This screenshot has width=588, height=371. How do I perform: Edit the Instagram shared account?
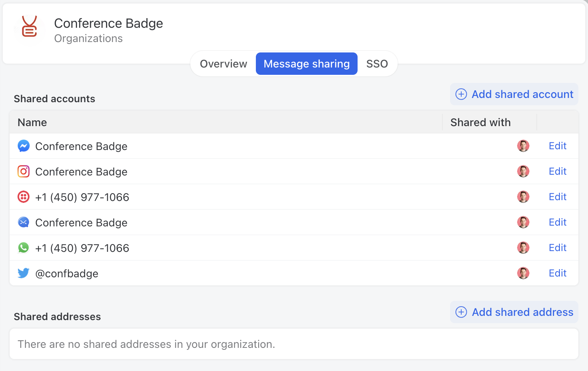click(557, 171)
